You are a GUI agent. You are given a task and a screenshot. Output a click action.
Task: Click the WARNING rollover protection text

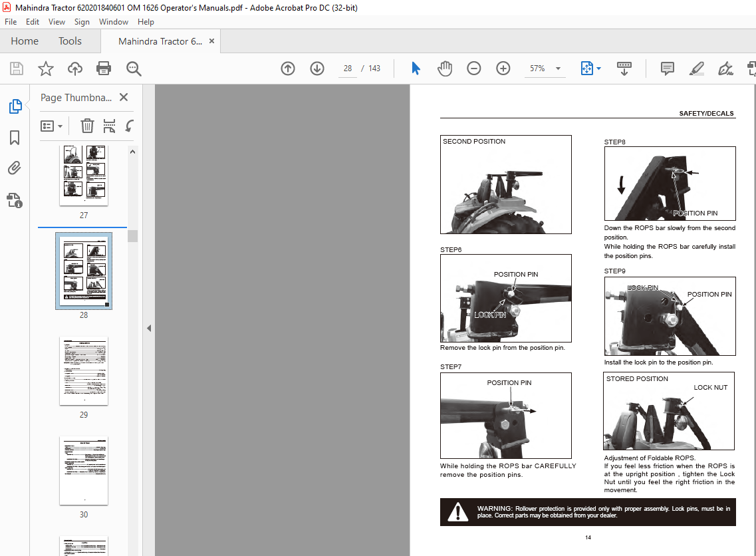[604, 511]
